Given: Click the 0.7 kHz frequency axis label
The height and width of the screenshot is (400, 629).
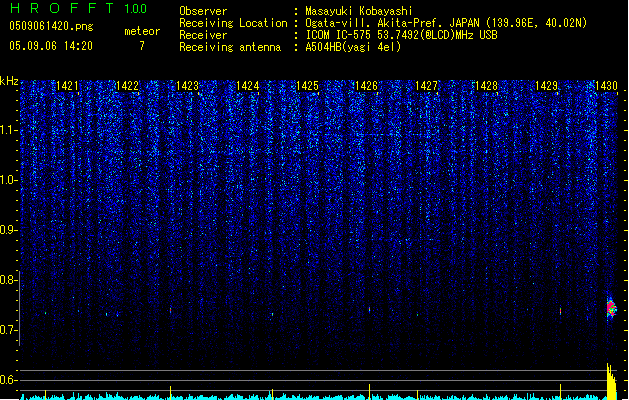Looking at the screenshot, I should click(8, 330).
